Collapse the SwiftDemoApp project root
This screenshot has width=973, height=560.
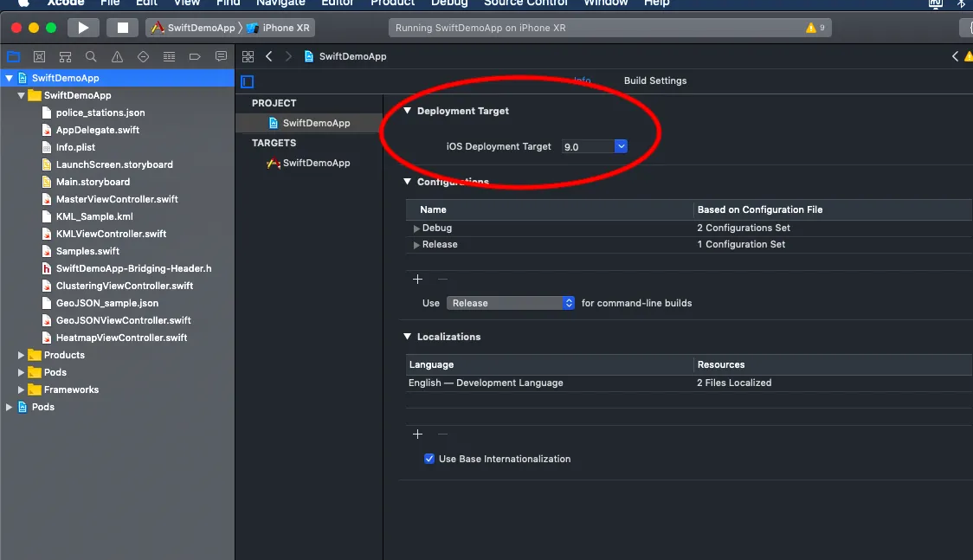click(x=10, y=78)
